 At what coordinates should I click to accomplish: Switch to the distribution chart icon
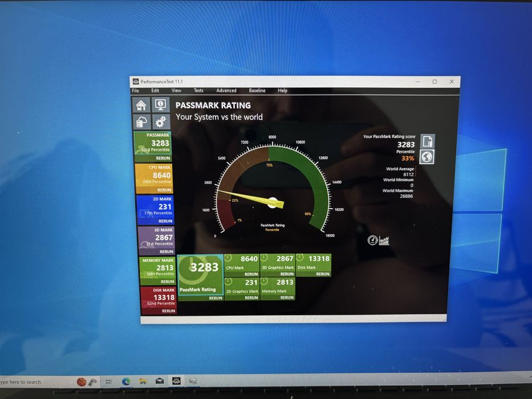coord(384,240)
